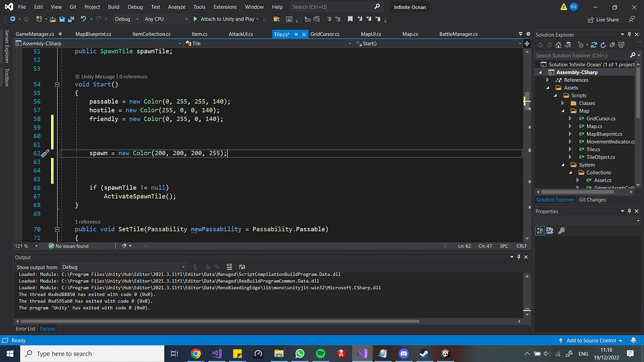644x362 pixels.
Task: Open the Debug configuration dropdown
Action: click(126, 19)
